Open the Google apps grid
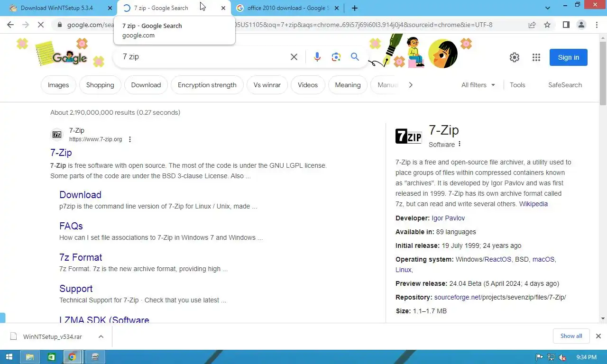The height and width of the screenshot is (364, 607). [536, 57]
